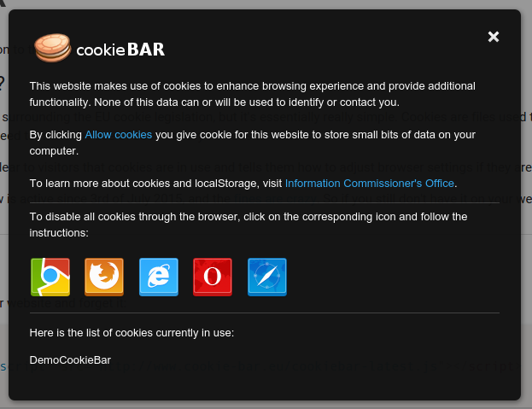The height and width of the screenshot is (409, 532).
Task: Click the 'To disable all cookies' instructions text
Action: (248, 225)
